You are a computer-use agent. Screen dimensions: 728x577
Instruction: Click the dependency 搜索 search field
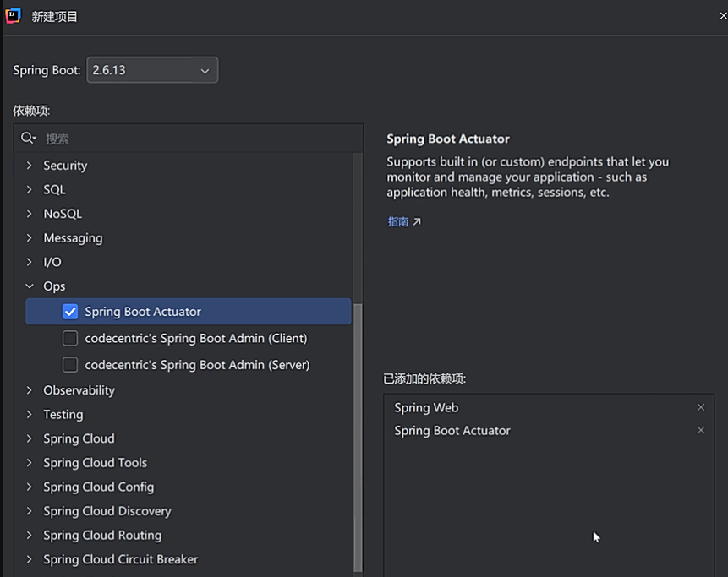pyautogui.click(x=188, y=139)
